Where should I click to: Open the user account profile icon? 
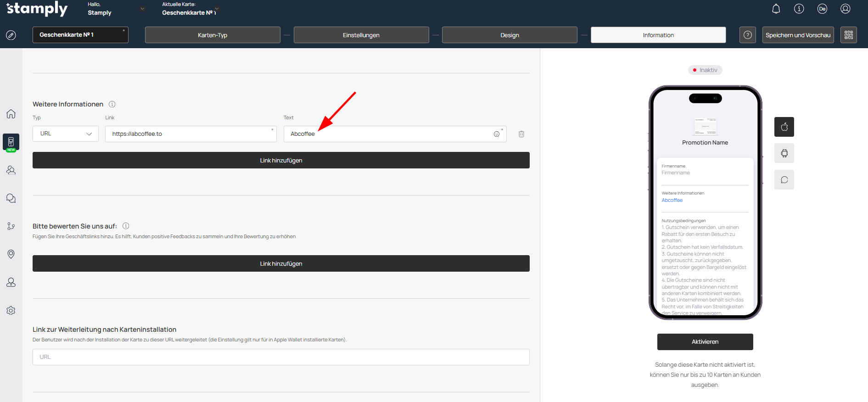point(845,9)
